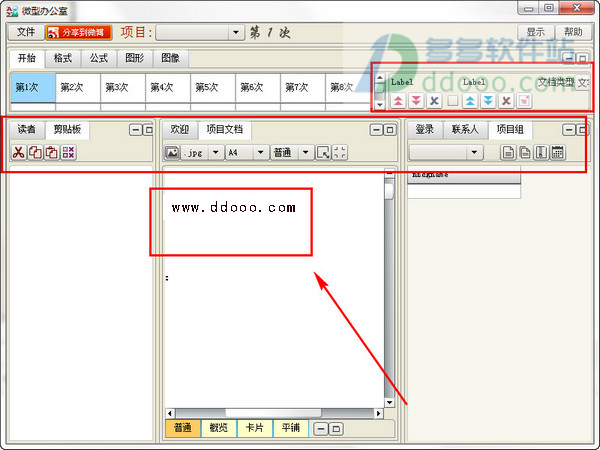Viewport: 600px width, 450px height.
Task: Select the 第1次 cell
Action: click(x=33, y=88)
